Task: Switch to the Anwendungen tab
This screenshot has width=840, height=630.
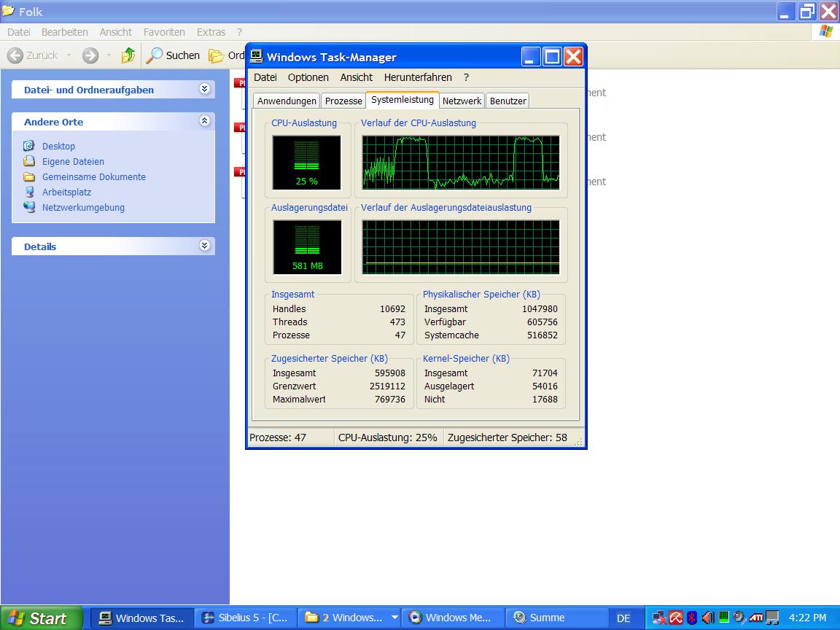Action: click(287, 101)
